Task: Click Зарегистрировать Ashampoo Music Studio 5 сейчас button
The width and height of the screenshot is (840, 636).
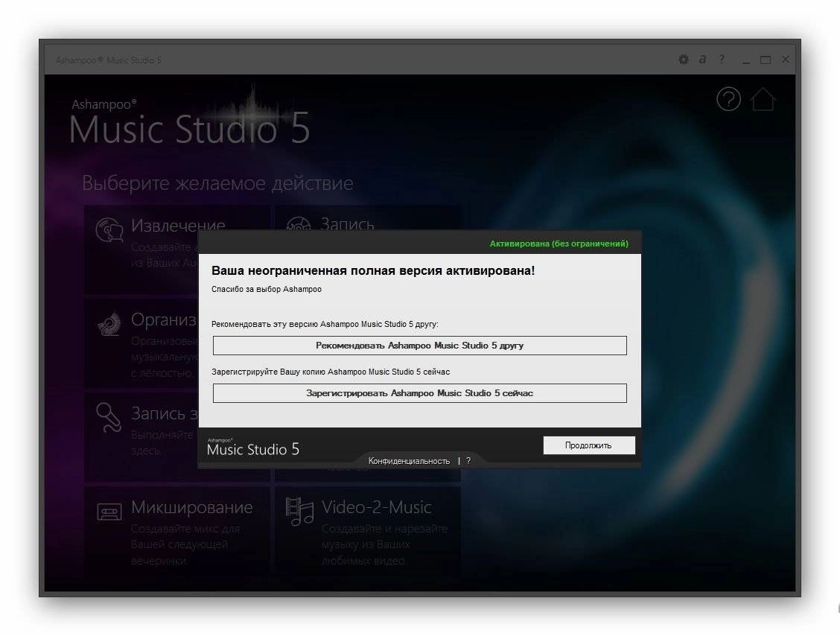Action: point(419,393)
